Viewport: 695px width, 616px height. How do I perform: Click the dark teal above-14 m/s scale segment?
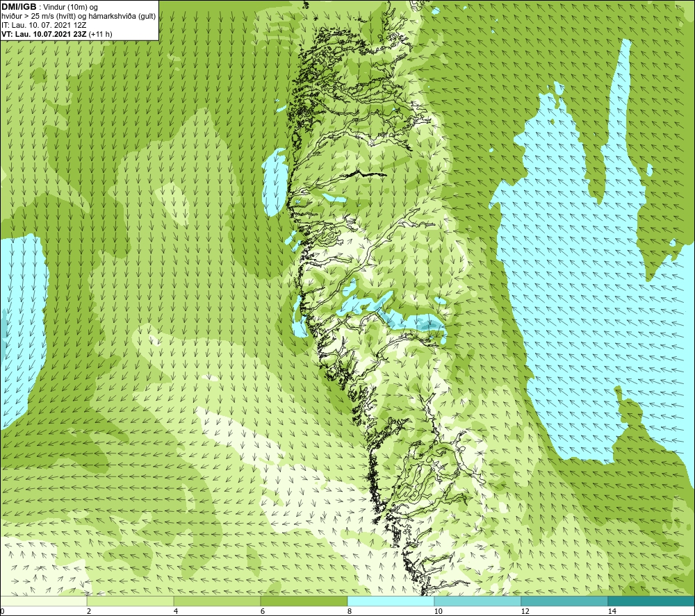click(652, 601)
